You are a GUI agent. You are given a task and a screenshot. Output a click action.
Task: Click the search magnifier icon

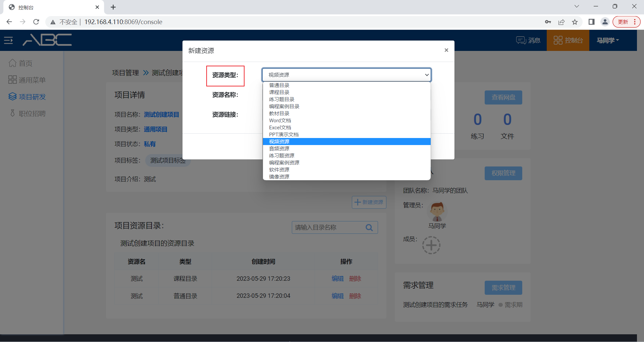pos(369,228)
